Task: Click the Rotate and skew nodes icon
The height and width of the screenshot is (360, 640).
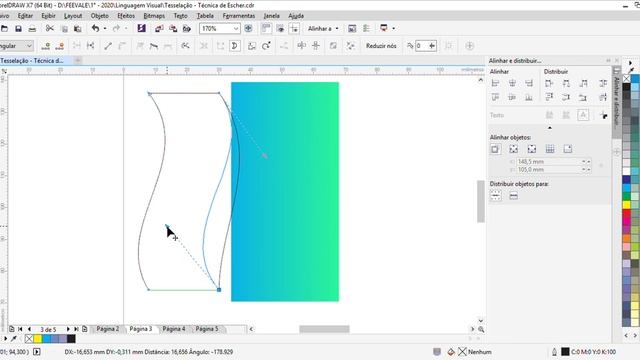Action: tap(266, 46)
